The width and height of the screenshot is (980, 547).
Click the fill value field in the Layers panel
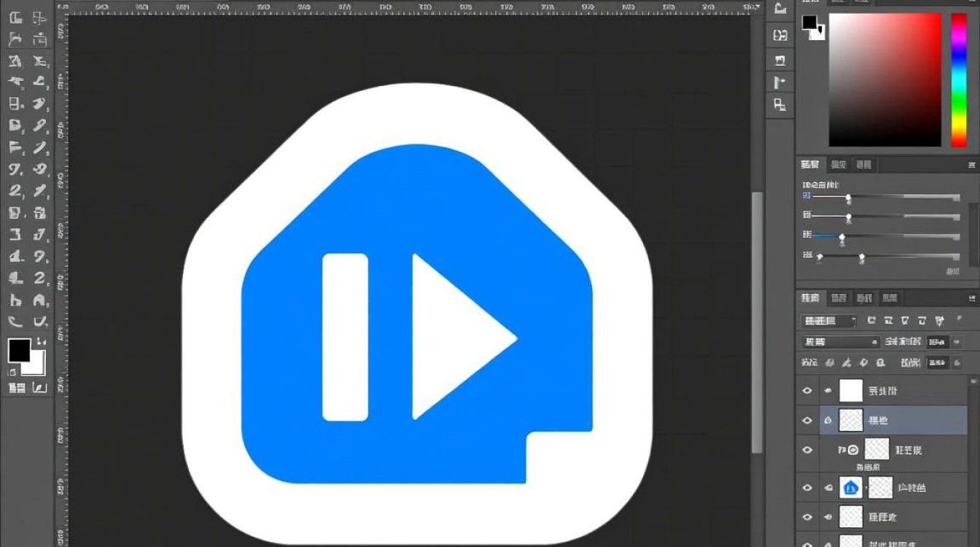pyautogui.click(x=938, y=362)
